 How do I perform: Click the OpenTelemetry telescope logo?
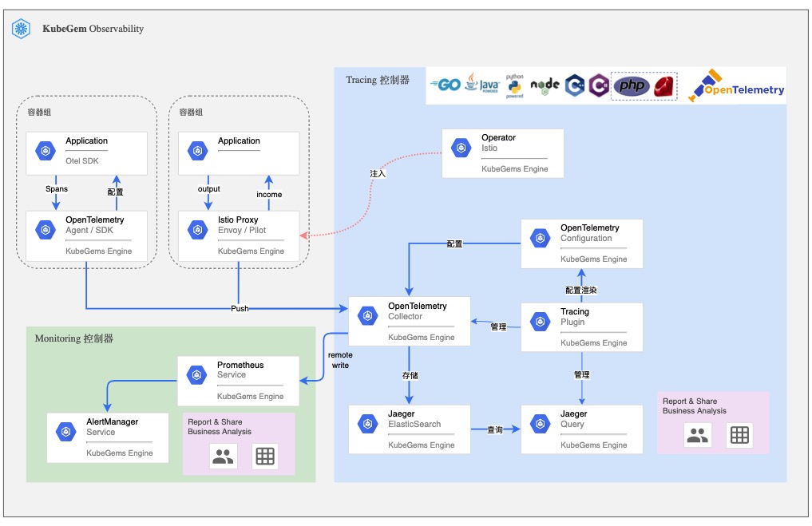(x=736, y=86)
